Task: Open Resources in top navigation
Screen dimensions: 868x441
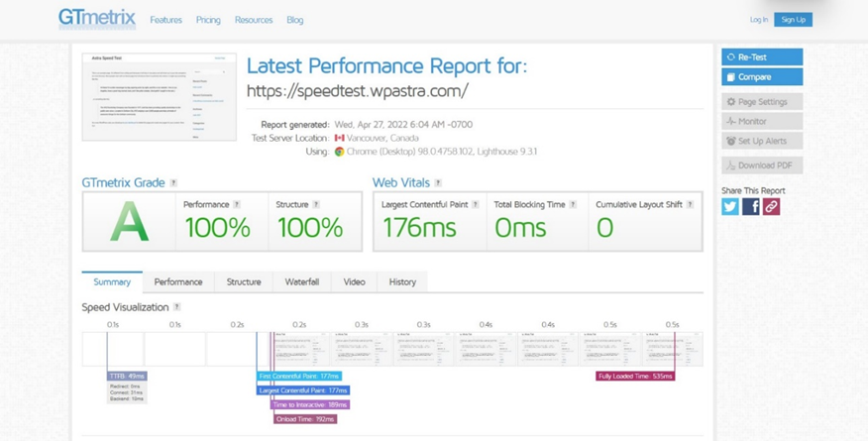Action: 254,20
